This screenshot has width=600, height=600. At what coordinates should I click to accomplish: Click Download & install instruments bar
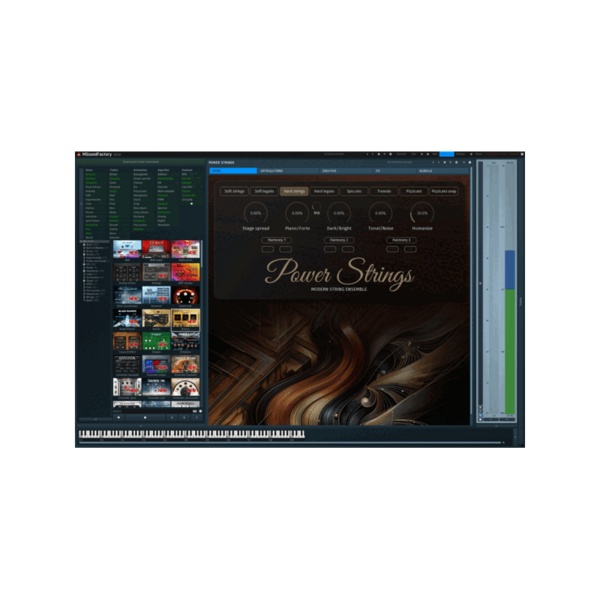point(141,162)
